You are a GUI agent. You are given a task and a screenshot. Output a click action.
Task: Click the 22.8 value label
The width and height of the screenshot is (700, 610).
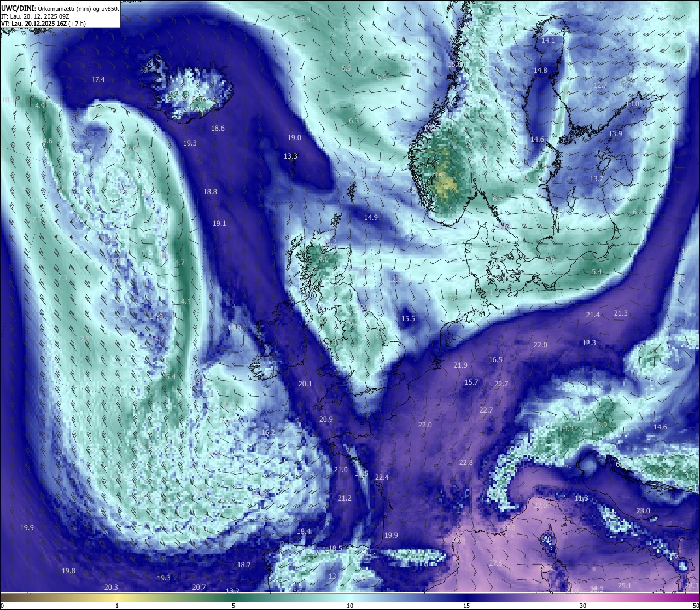coord(466,463)
